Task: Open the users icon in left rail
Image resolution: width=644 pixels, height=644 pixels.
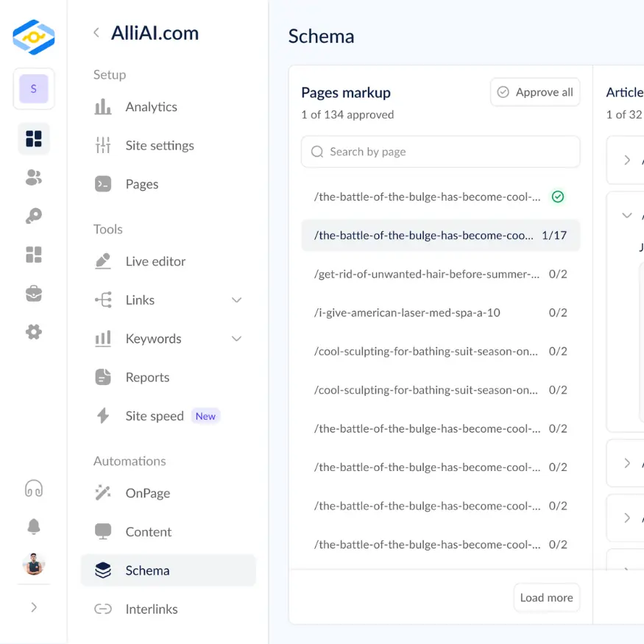Action: [34, 177]
